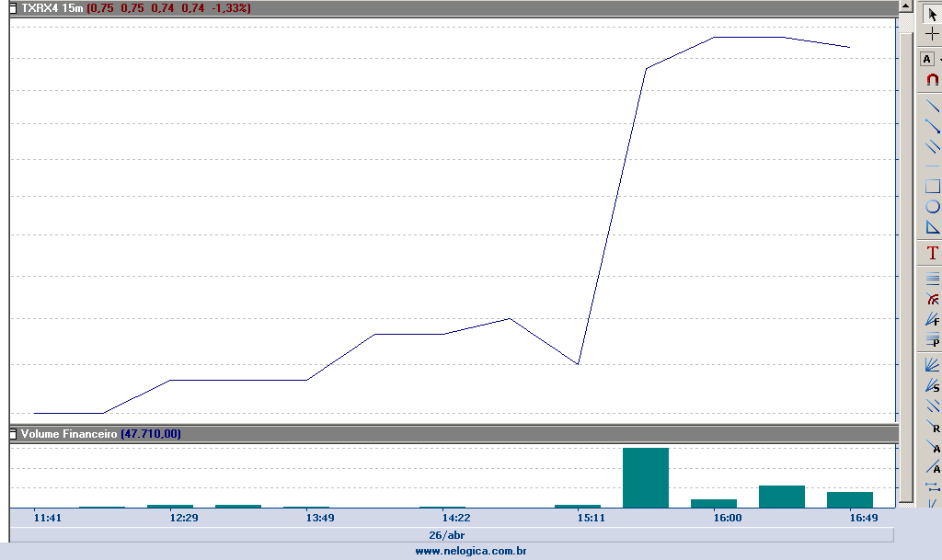Open the Volume Financeiro panel menu icon
The height and width of the screenshot is (560, 942).
[14, 433]
